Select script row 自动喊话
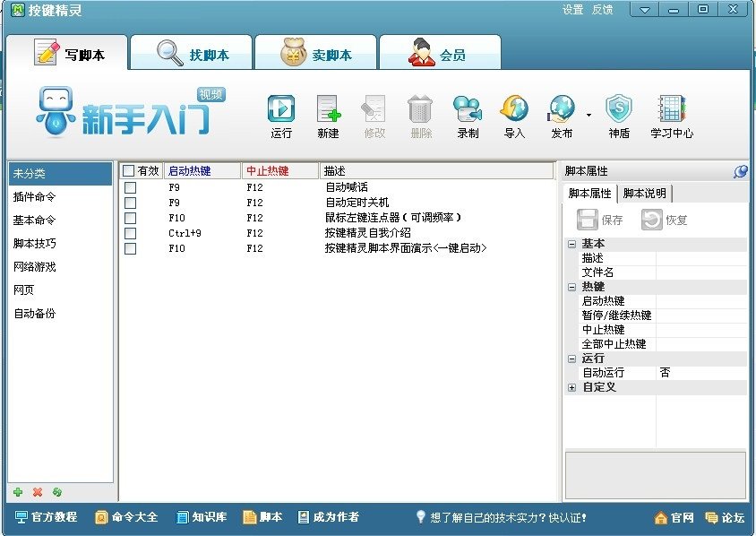This screenshot has height=536, width=756. [337, 187]
